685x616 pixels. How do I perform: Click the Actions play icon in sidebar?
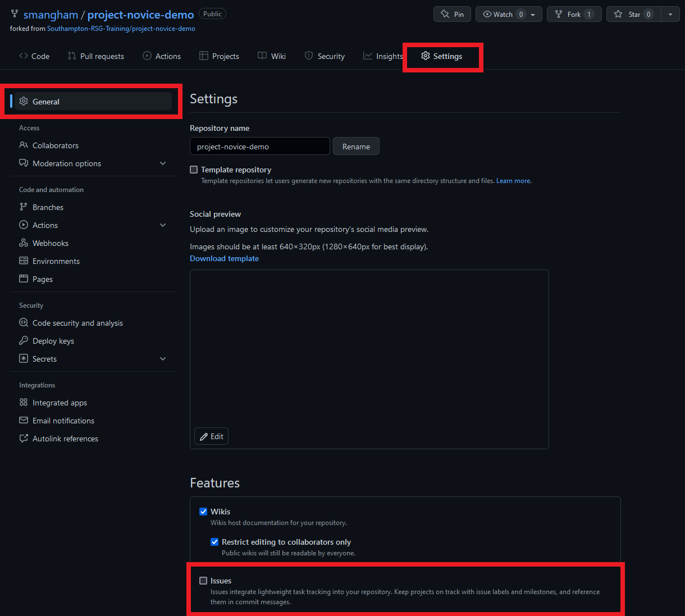click(24, 225)
